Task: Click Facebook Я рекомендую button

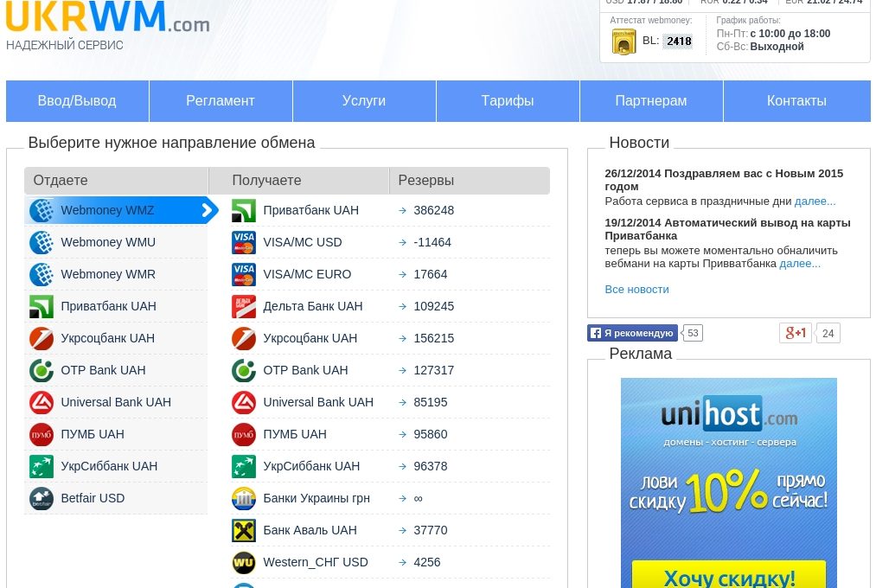Action: [x=632, y=333]
